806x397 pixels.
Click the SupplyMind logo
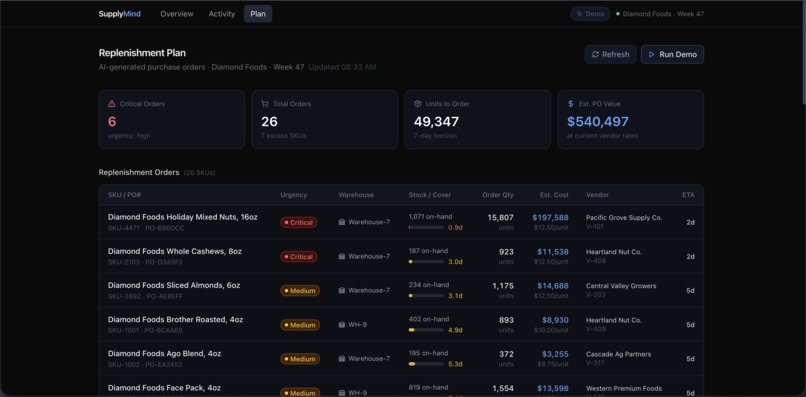coord(120,14)
